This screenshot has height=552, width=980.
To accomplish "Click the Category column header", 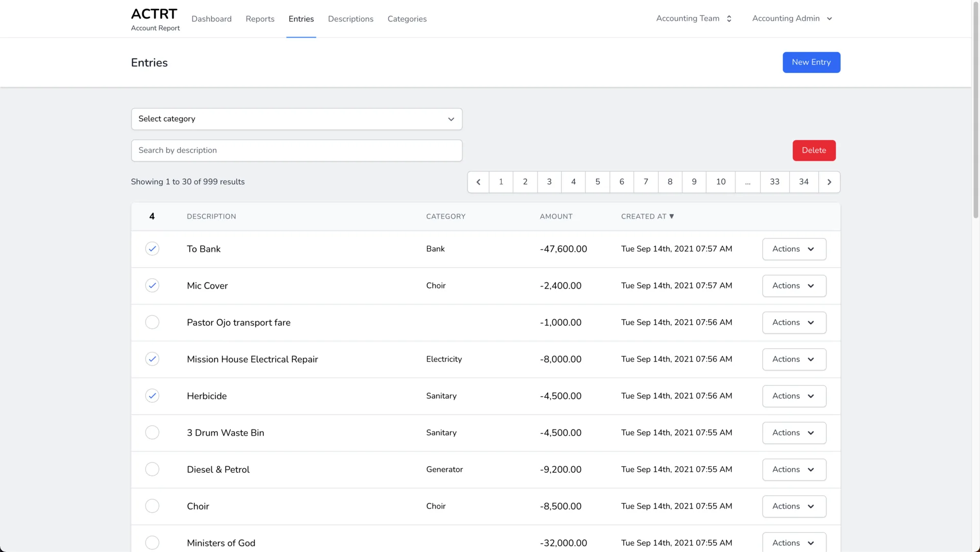I will pyautogui.click(x=446, y=217).
